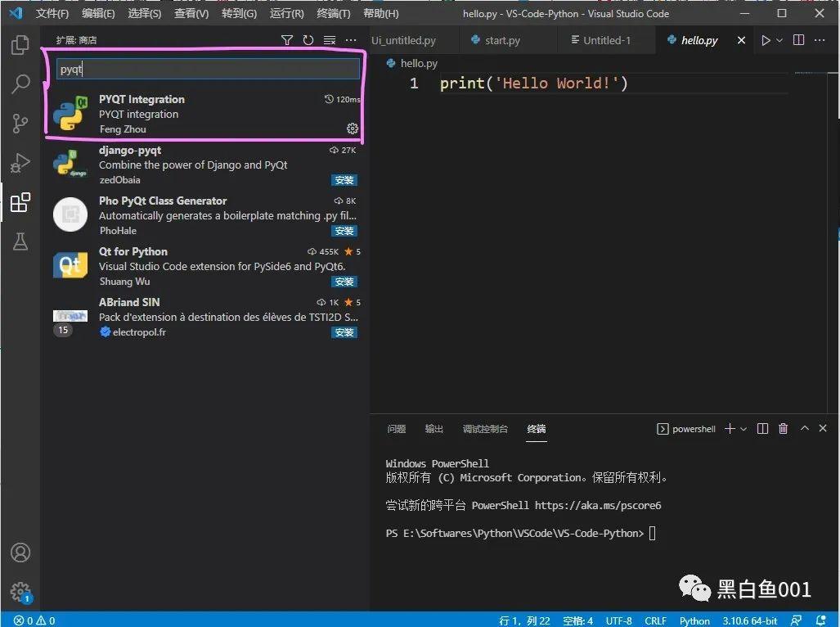The width and height of the screenshot is (840, 627).
Task: Open the gear menu on PYQT Integration extension
Action: click(x=353, y=129)
